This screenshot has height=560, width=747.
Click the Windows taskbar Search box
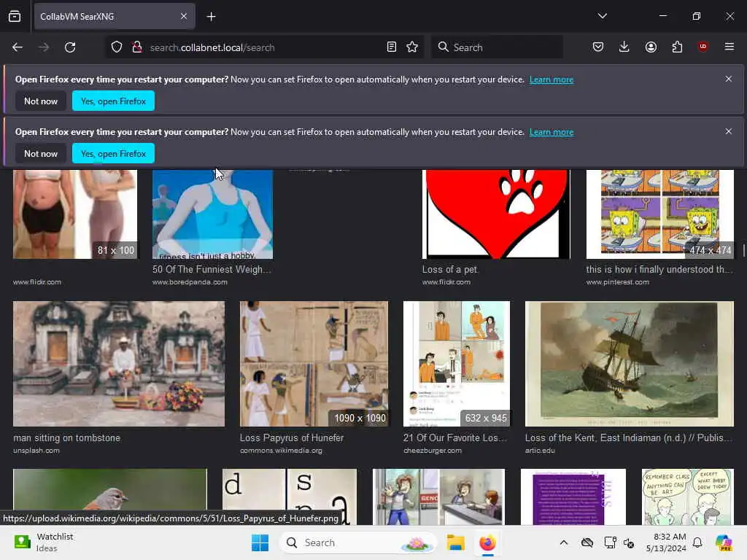coord(357,542)
